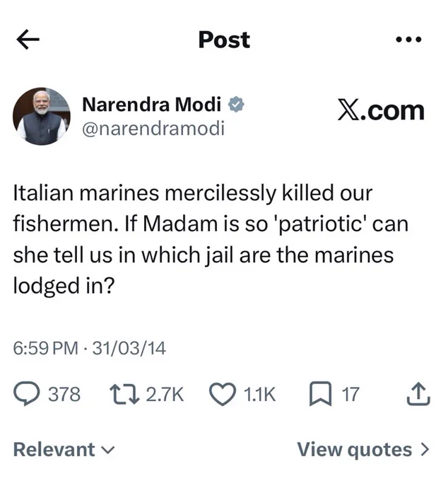Viewport: 448px width, 481px height.
Task: Click the arrow after View quotes
Action: [425, 450]
